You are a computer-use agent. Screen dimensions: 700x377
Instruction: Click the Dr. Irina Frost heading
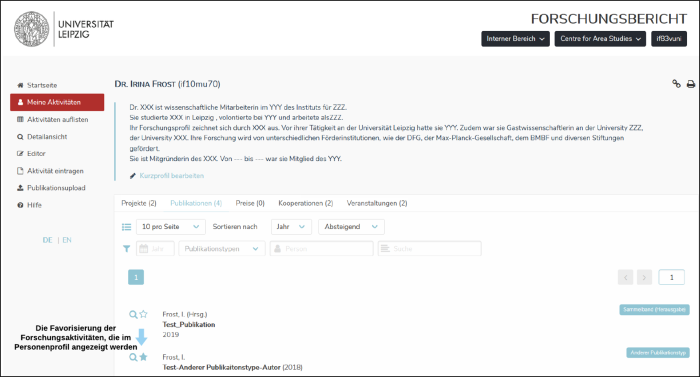click(167, 84)
